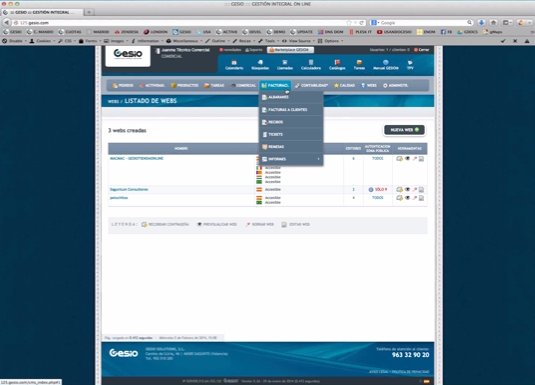Open the Calendario shortcut icon

coord(234,65)
